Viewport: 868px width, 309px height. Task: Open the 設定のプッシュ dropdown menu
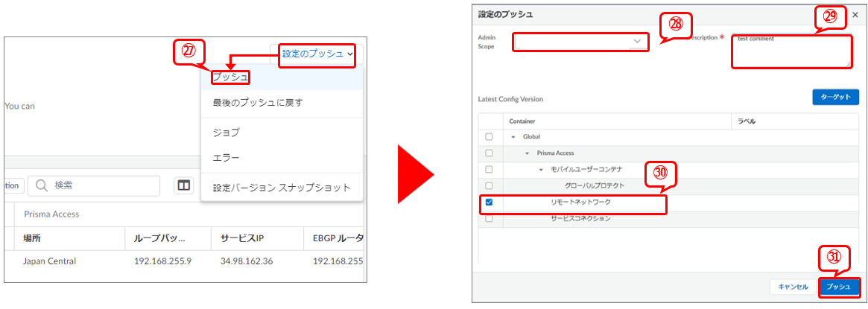click(317, 54)
